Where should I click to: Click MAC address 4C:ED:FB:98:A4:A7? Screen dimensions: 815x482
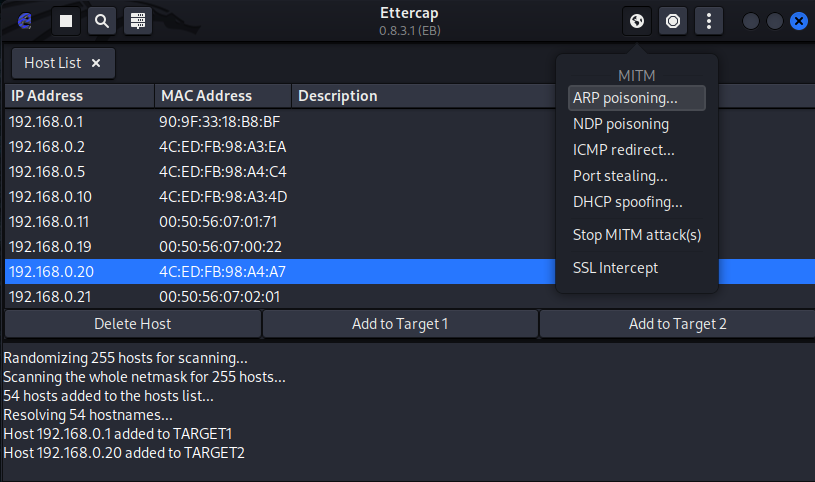(x=222, y=271)
